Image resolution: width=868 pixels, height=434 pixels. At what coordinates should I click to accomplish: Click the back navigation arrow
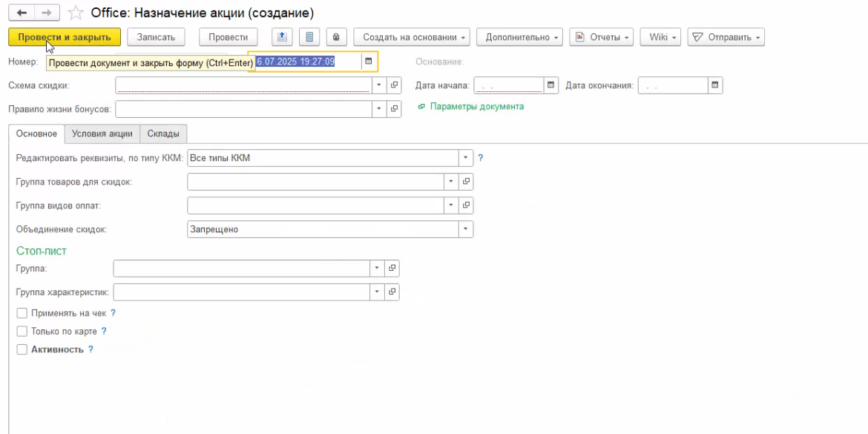click(x=22, y=13)
